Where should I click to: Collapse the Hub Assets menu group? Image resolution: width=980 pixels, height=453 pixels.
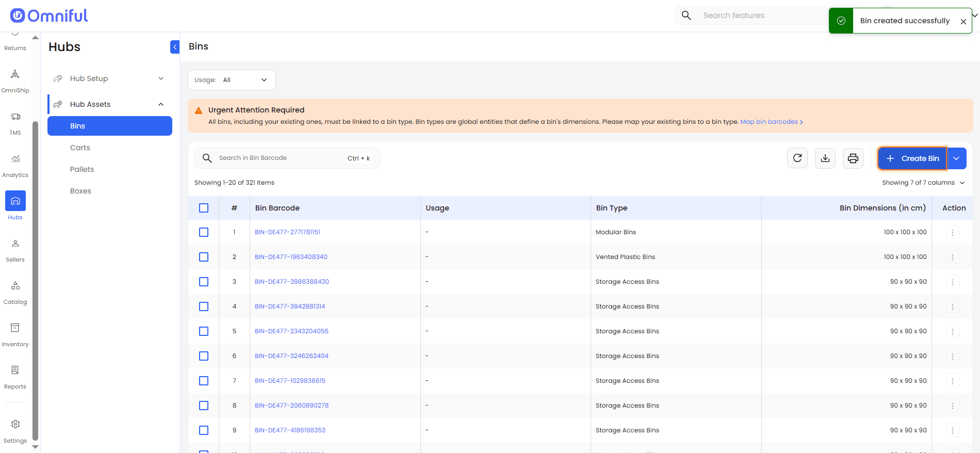(x=109, y=104)
